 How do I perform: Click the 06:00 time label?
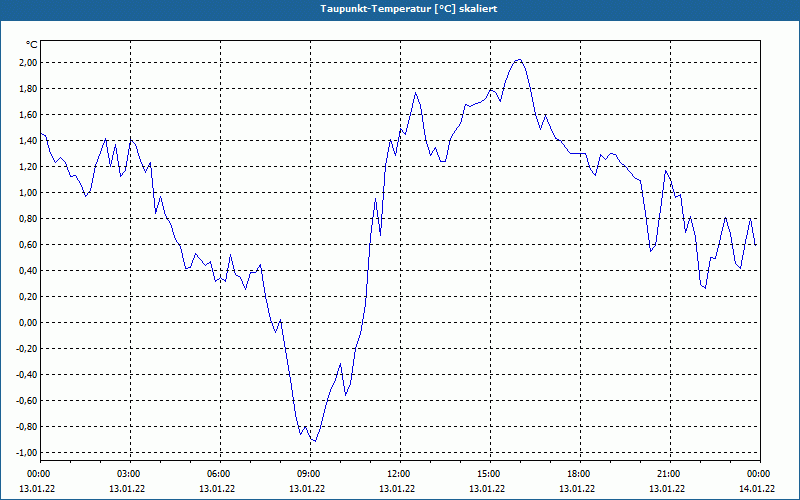pyautogui.click(x=219, y=474)
